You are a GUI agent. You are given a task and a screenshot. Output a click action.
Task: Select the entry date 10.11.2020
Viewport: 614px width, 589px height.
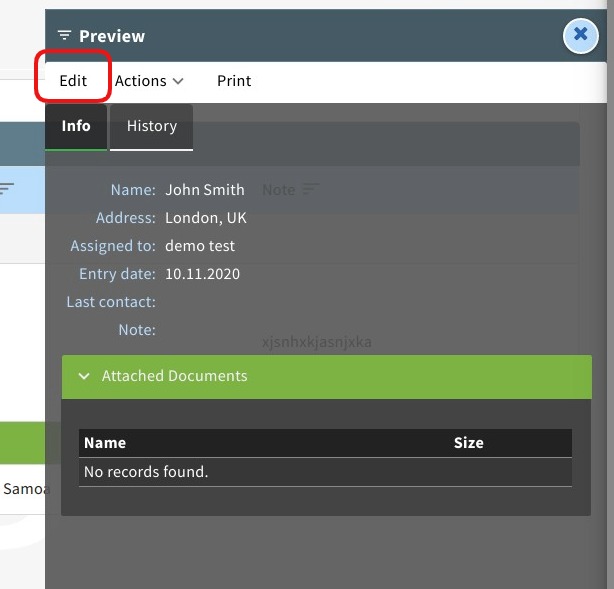click(202, 274)
